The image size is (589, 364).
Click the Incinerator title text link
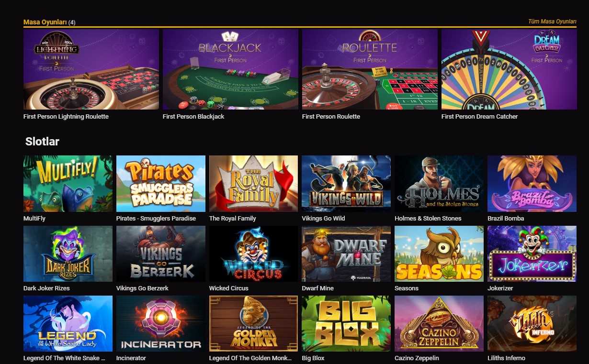click(131, 358)
